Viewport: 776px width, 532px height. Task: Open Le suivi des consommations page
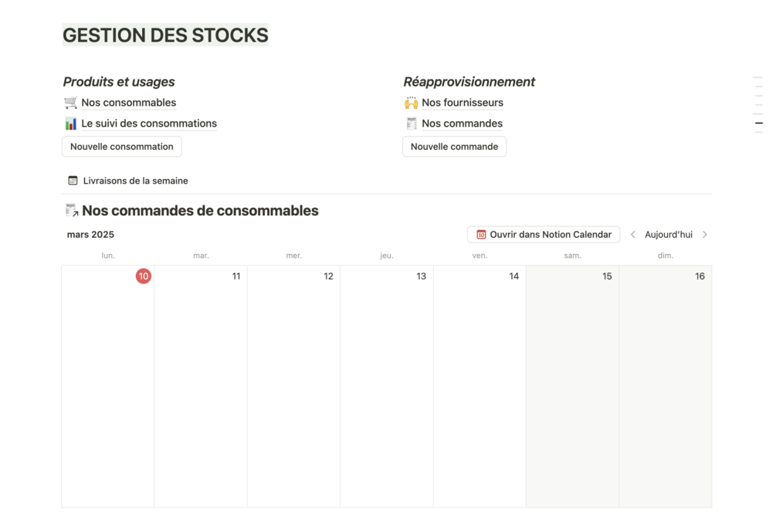(149, 124)
